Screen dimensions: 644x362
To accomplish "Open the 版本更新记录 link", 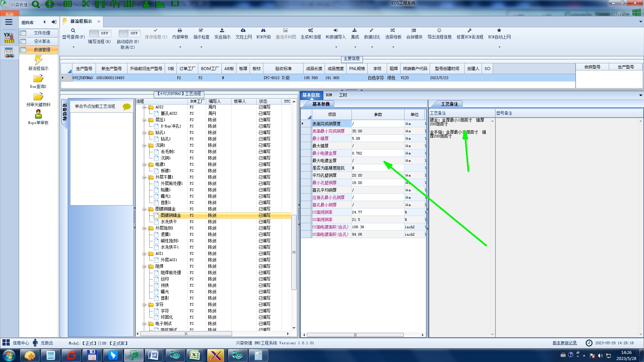I will [x=565, y=343].
